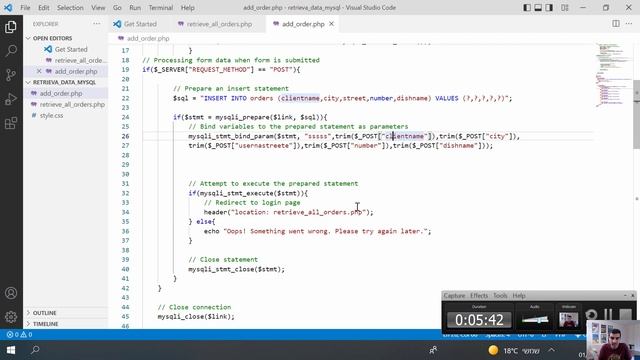The width and height of the screenshot is (640, 360).
Task: Open style.css in the file tree
Action: (51, 115)
